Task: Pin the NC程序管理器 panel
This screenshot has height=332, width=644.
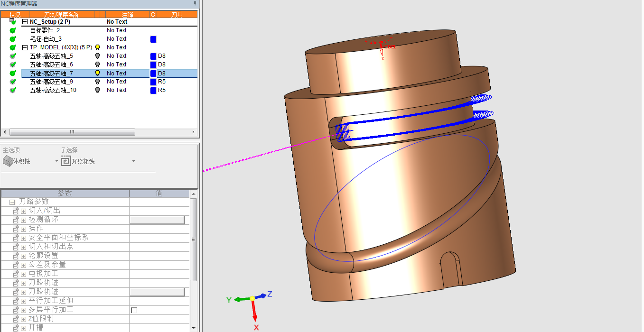Action: pyautogui.click(x=195, y=3)
